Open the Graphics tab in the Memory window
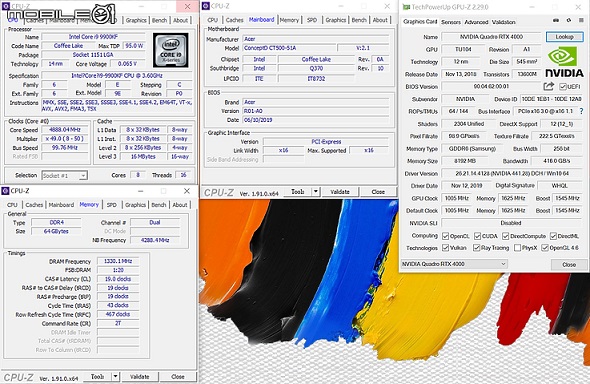590x384 pixels. [x=135, y=205]
